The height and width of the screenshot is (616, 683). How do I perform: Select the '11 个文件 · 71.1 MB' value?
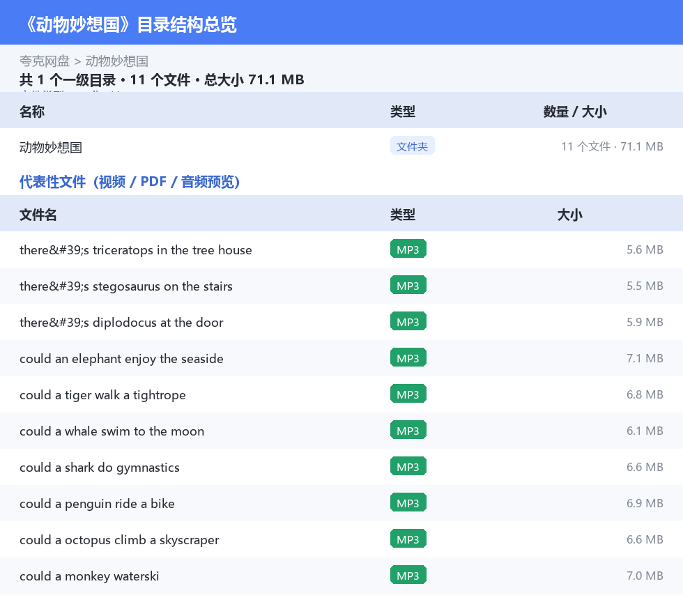point(612,146)
